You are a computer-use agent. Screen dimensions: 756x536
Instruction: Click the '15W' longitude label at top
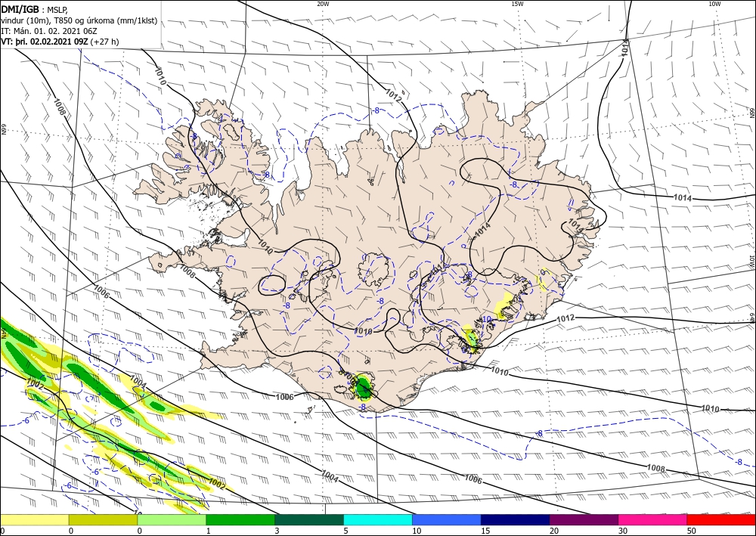(x=517, y=4)
